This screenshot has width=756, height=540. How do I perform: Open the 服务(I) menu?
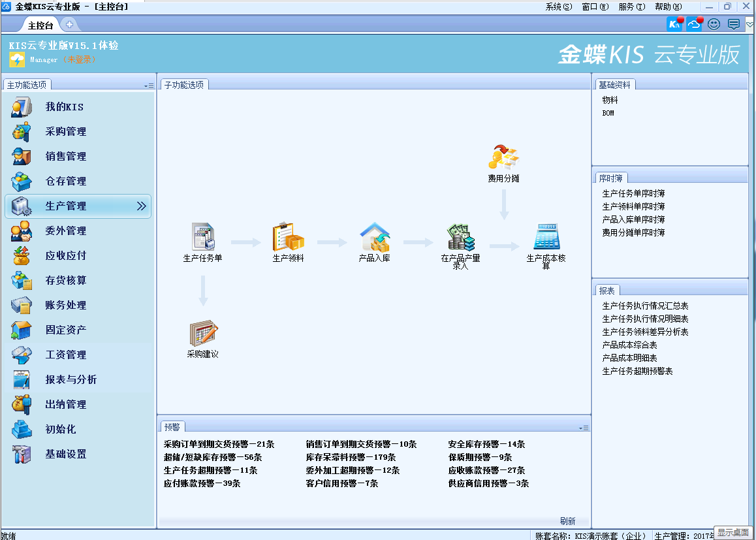click(x=631, y=7)
